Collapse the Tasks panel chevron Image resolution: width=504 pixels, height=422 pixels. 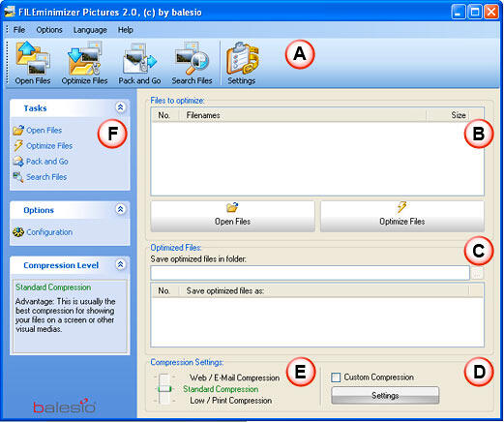point(120,107)
